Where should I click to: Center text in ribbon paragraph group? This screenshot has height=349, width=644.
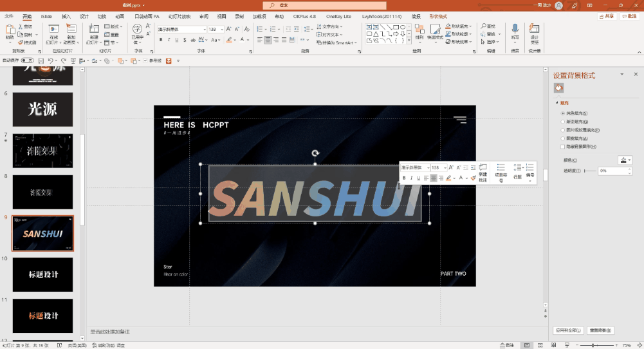click(x=268, y=40)
